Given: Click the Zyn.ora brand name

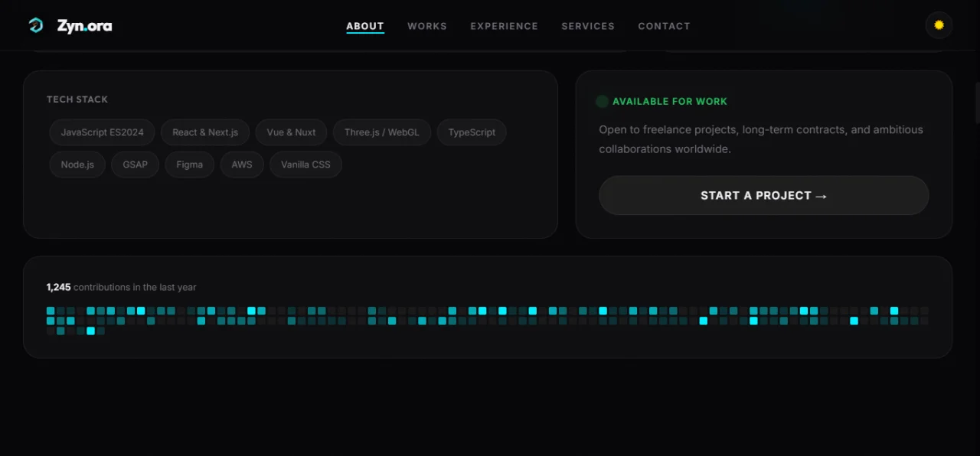Looking at the screenshot, I should pyautogui.click(x=84, y=26).
